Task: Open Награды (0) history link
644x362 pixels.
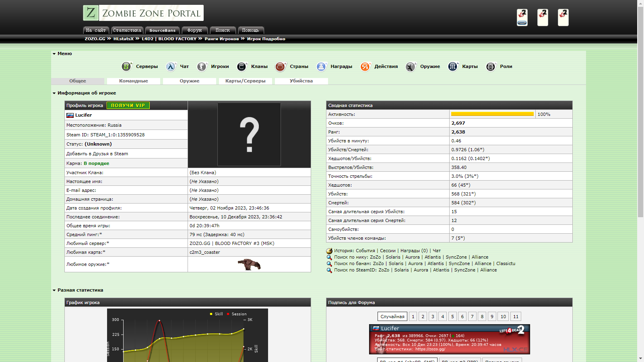Action: click(x=414, y=251)
